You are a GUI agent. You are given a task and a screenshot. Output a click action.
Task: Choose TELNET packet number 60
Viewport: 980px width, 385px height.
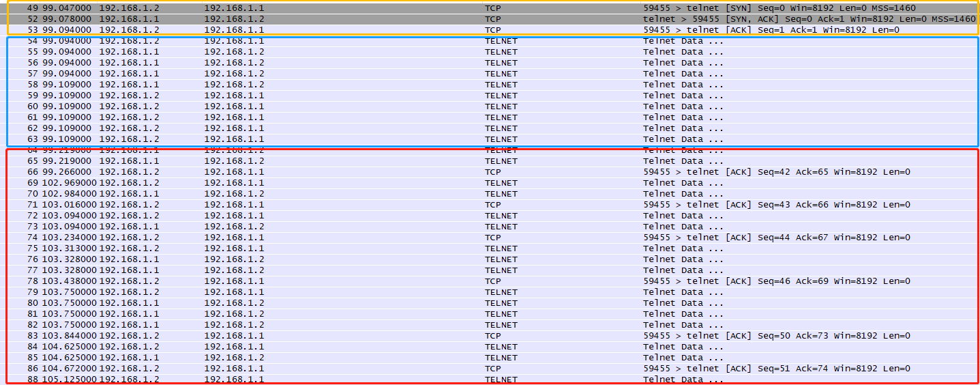tap(477, 106)
